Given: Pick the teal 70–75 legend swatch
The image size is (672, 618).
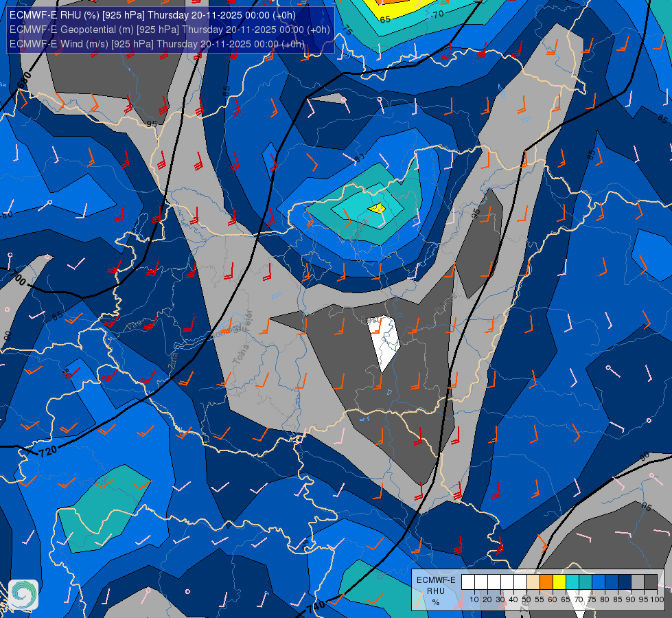Looking at the screenshot, I should [586, 582].
